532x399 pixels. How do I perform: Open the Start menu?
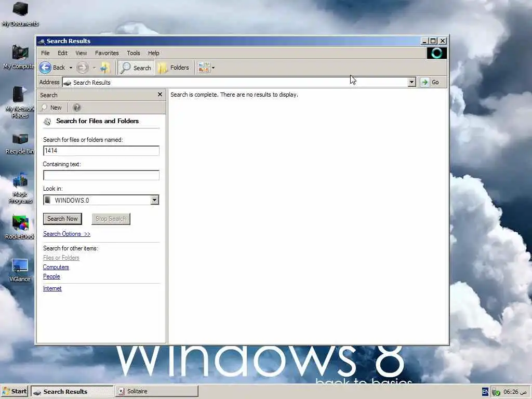click(x=15, y=391)
